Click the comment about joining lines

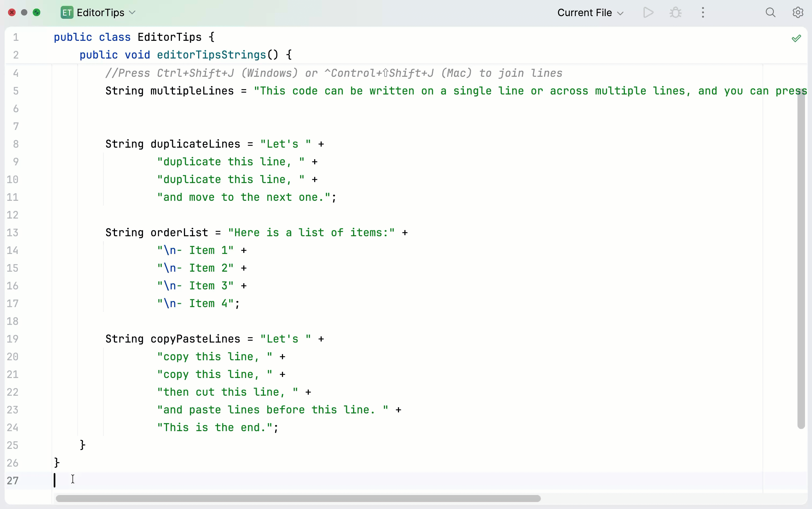[x=334, y=73]
